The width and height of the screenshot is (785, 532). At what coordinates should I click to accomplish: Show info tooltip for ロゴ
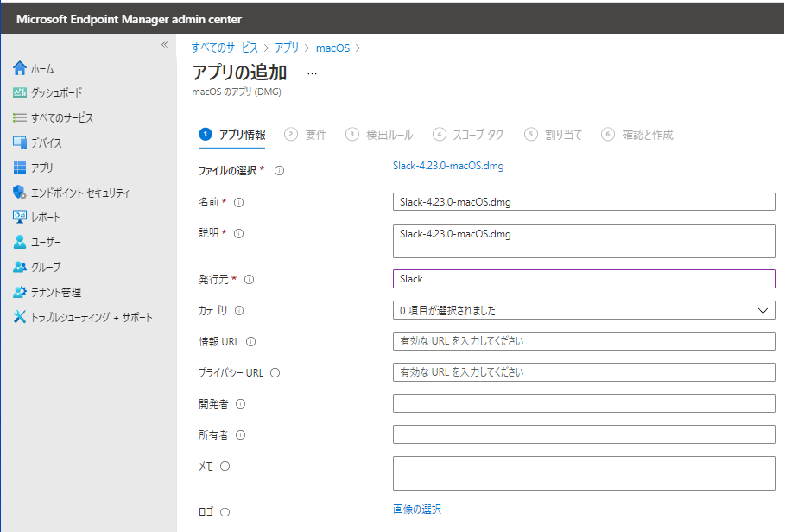[225, 512]
